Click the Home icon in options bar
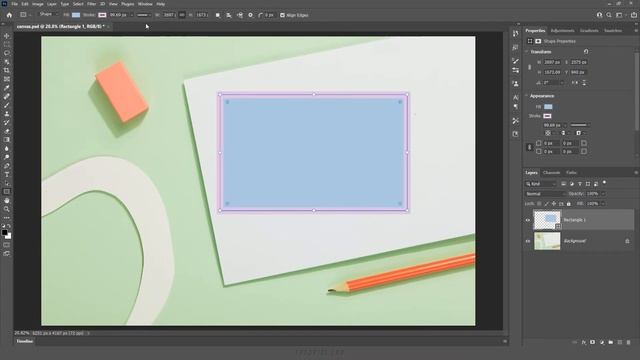Screen dimensions: 640x360 point(9,15)
